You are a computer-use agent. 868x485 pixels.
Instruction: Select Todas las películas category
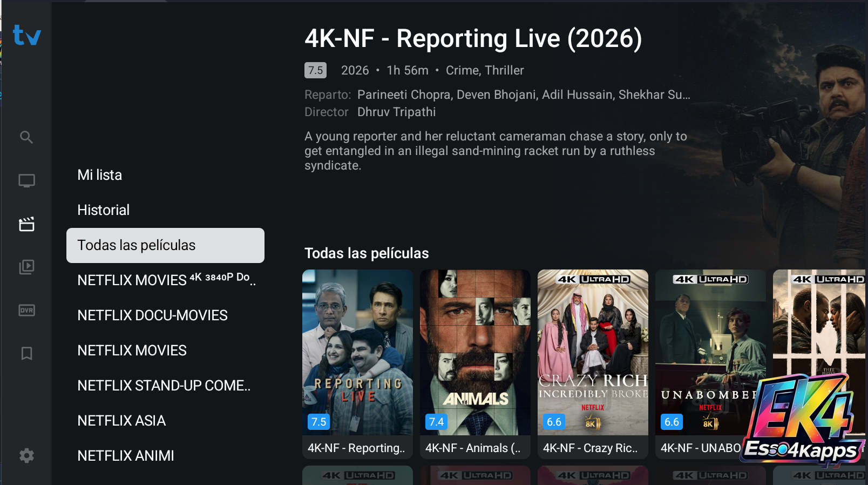pos(165,245)
